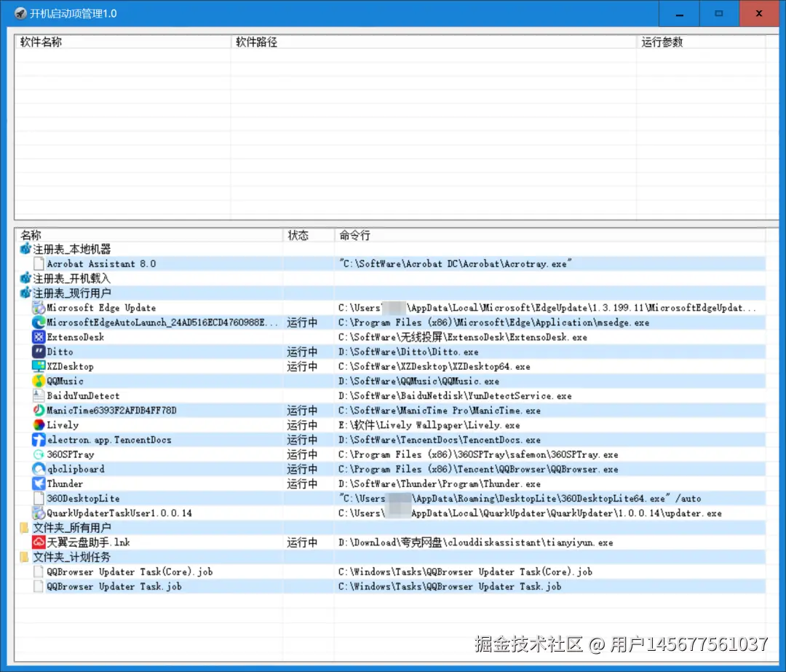
Task: Click the 注册表_本地机器 registry group icon
Action: pos(25,249)
